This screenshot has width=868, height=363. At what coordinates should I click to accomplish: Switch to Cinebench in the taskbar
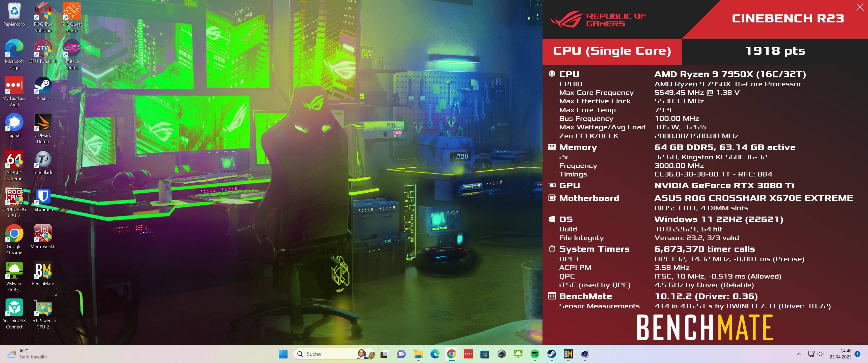pos(585,354)
